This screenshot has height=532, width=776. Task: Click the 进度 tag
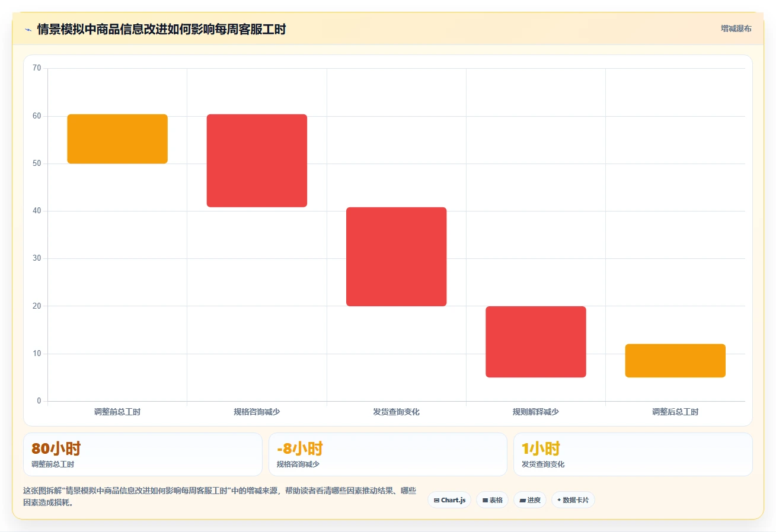pos(529,500)
